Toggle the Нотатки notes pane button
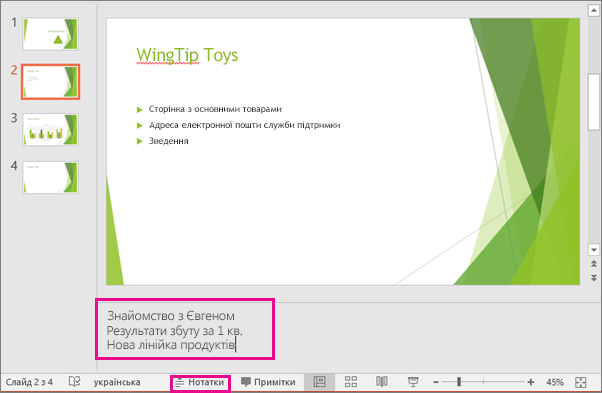602x393 pixels. point(200,383)
